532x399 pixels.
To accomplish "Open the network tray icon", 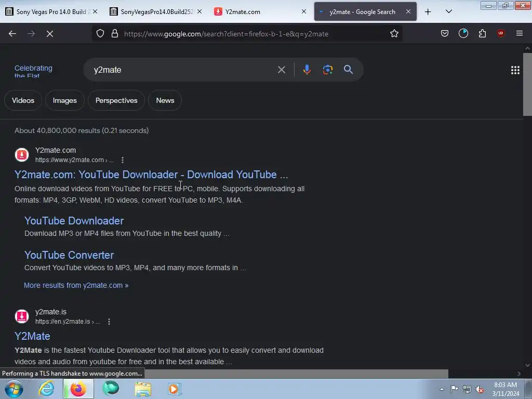I will pyautogui.click(x=467, y=389).
